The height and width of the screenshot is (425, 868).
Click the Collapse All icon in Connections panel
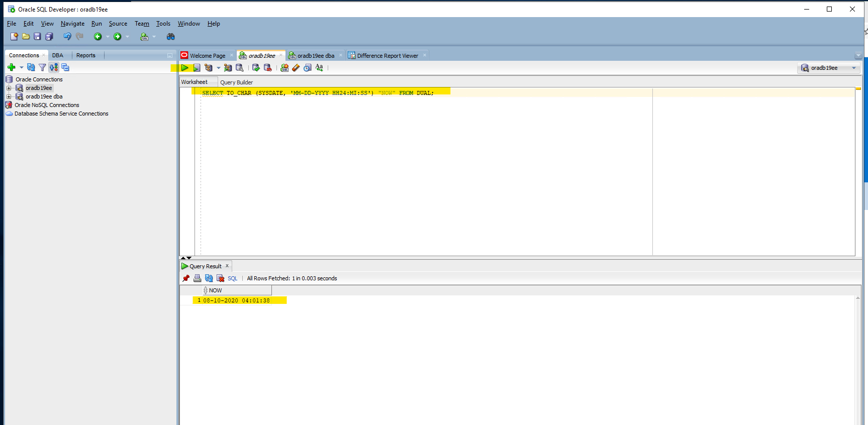[65, 67]
